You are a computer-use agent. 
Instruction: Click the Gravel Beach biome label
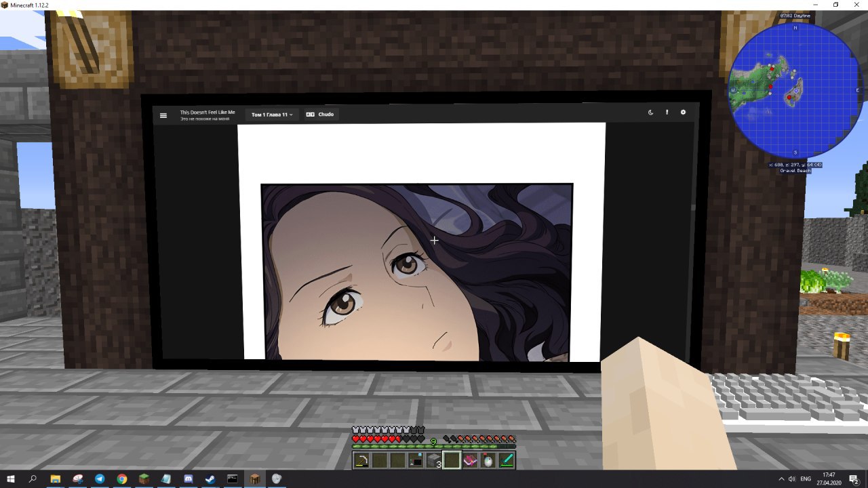pyautogui.click(x=795, y=171)
